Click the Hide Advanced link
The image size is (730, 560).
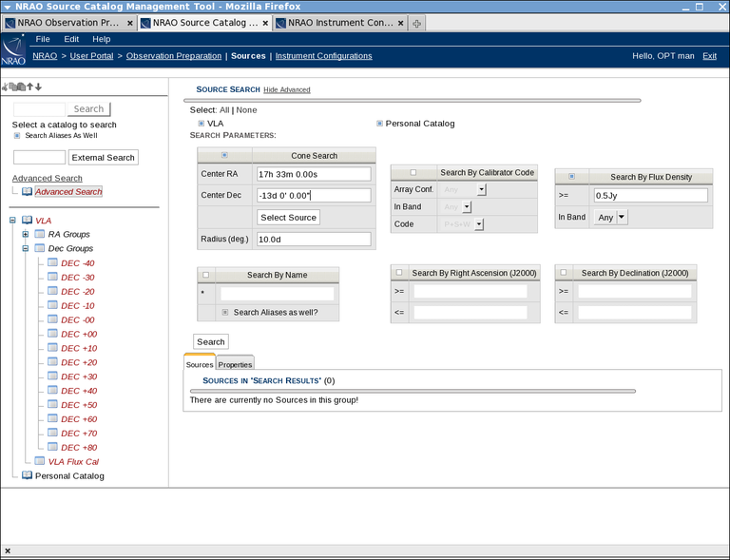(x=286, y=90)
